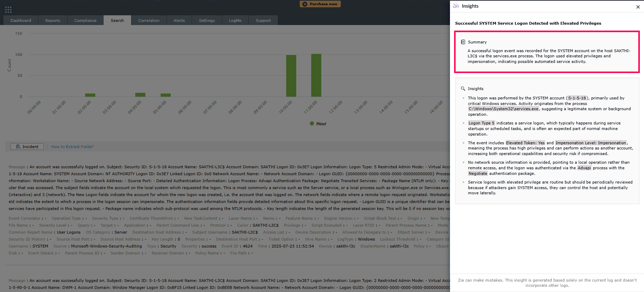Click the Subject Username value SAKTHI-L3C$
Image resolution: width=644 pixels, height=292 pixels.
[x=245, y=232]
